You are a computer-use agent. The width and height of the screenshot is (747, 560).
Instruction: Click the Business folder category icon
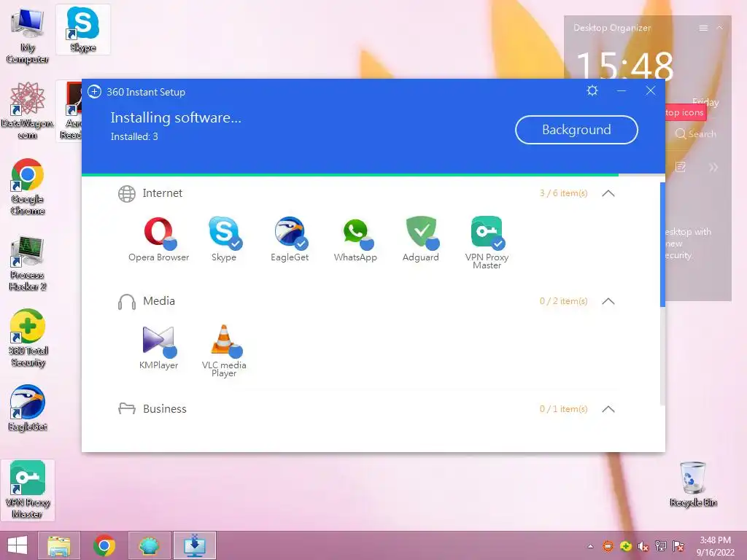tap(127, 408)
